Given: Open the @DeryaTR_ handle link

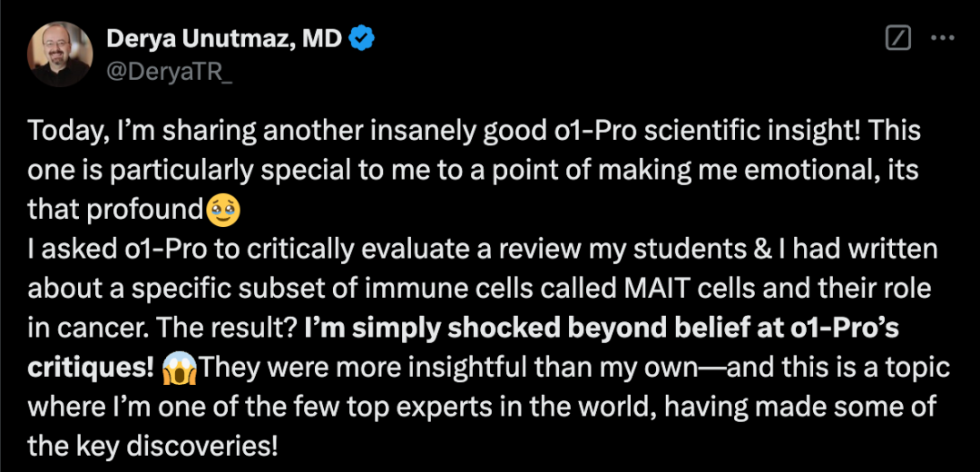Looking at the screenshot, I should pos(170,71).
